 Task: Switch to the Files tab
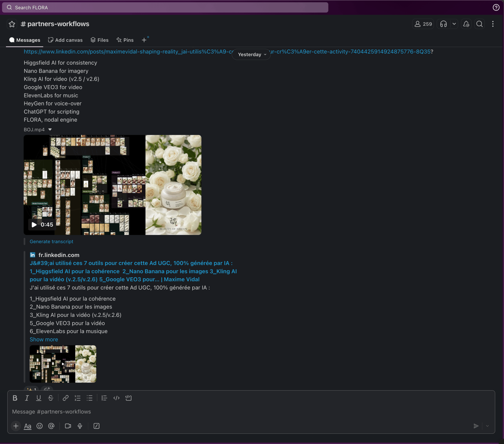pos(99,40)
